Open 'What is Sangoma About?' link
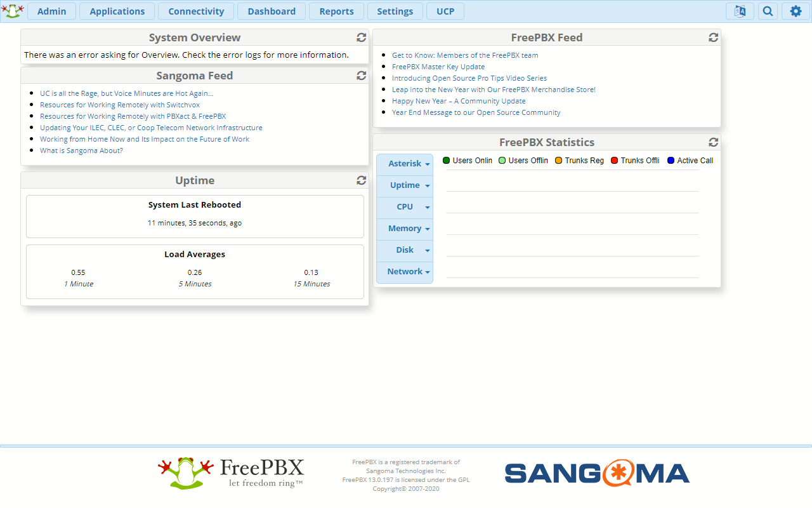 pos(81,150)
